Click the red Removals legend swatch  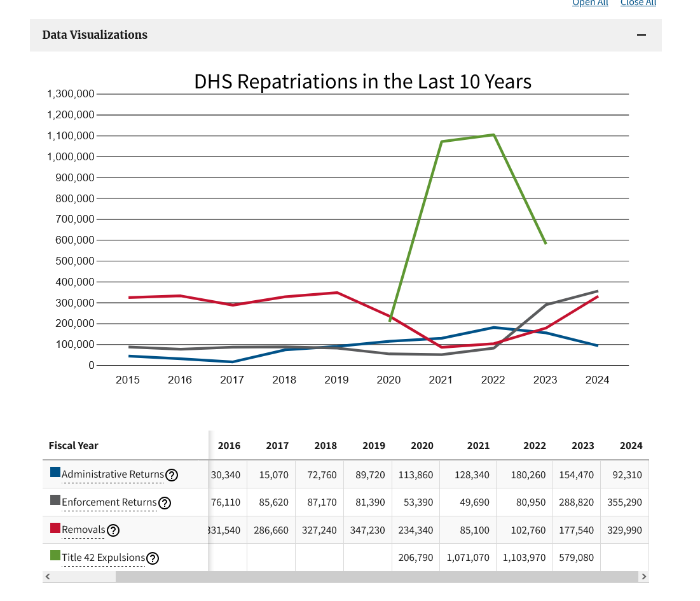click(55, 528)
